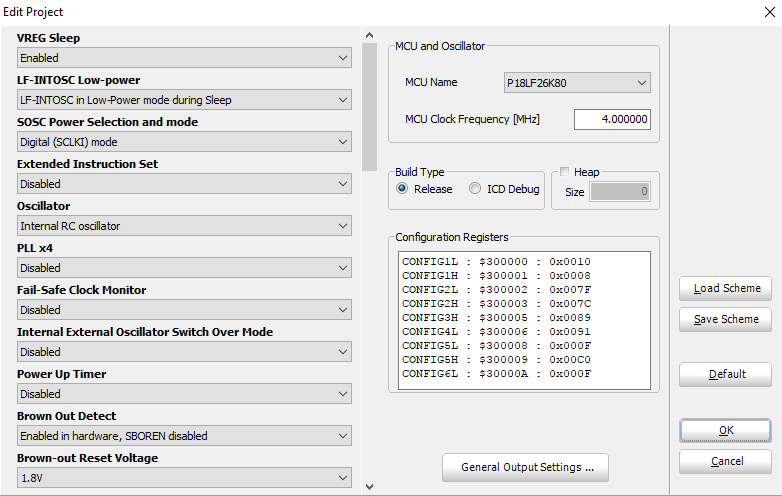This screenshot has width=782, height=496.
Task: Open the Oscillator dropdown
Action: click(x=184, y=226)
